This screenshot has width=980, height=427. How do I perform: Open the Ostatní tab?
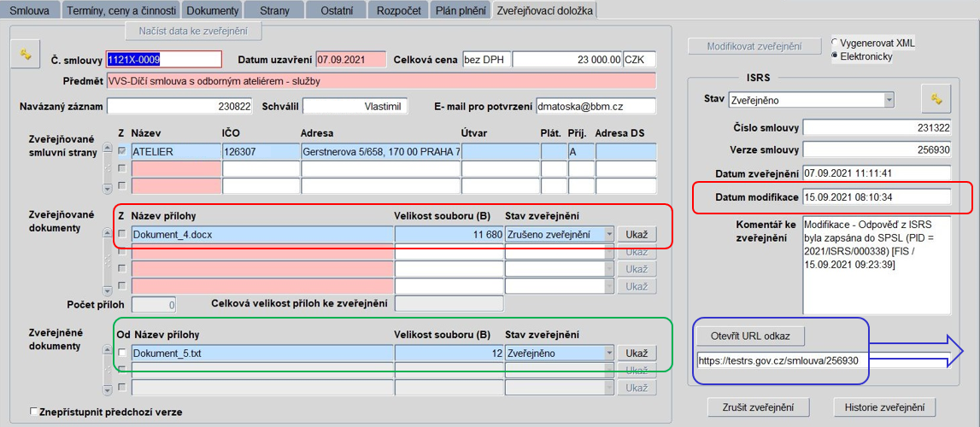tap(337, 10)
